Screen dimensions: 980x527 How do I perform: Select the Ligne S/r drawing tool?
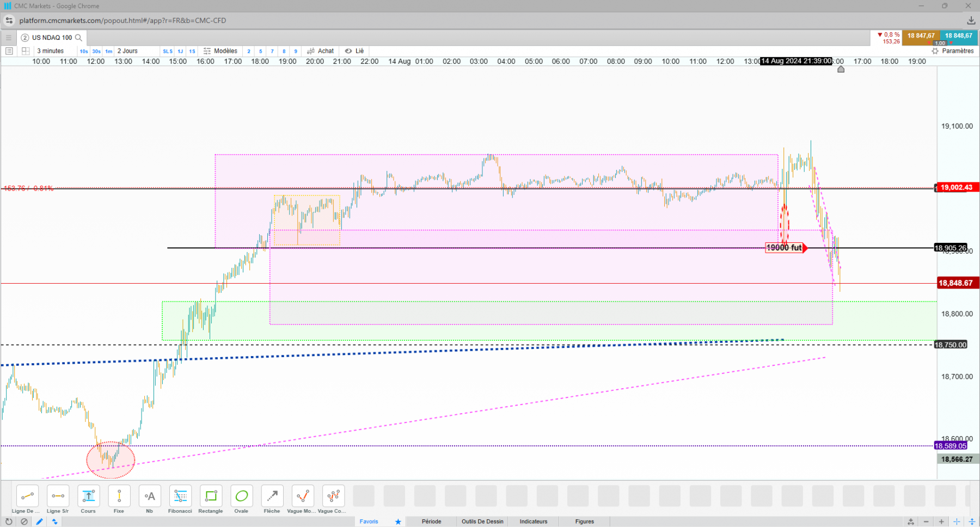pos(58,496)
